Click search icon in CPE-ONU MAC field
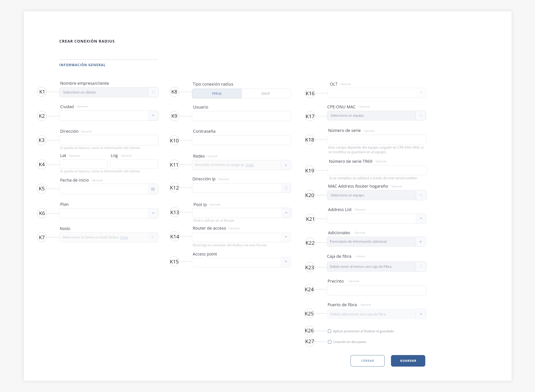Viewport: 535px width, 392px height. click(420, 116)
